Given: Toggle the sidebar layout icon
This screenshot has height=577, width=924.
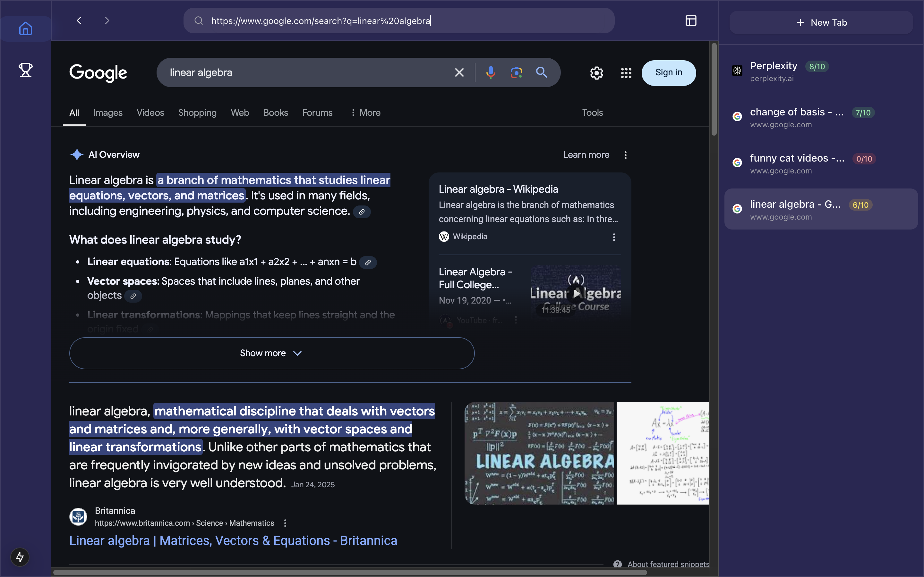Looking at the screenshot, I should [x=691, y=21].
